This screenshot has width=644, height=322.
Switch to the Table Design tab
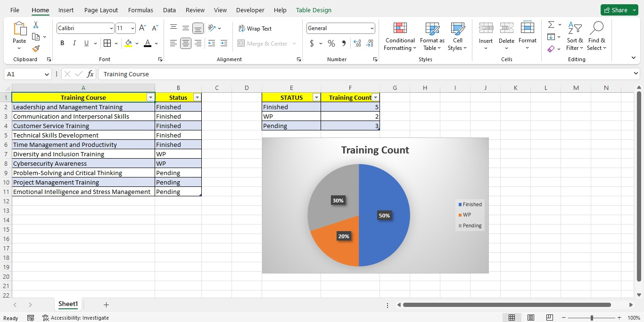[x=314, y=9]
